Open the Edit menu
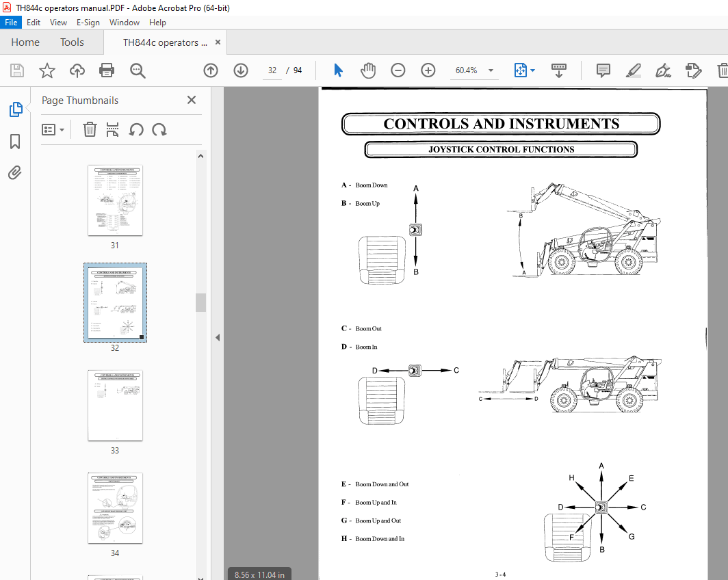The width and height of the screenshot is (728, 580). pyautogui.click(x=34, y=22)
